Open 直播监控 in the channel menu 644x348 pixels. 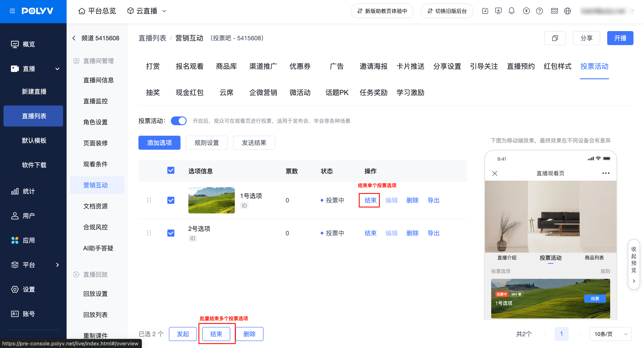[x=95, y=101]
